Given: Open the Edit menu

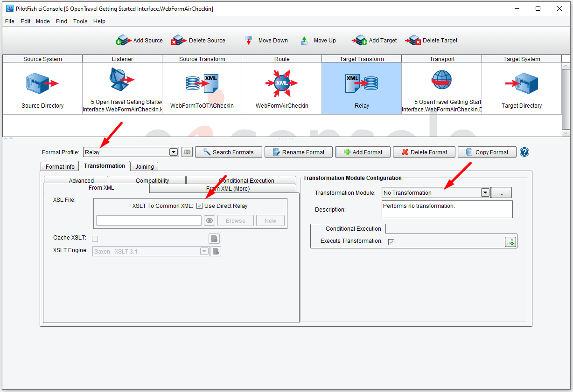Looking at the screenshot, I should click(x=26, y=21).
